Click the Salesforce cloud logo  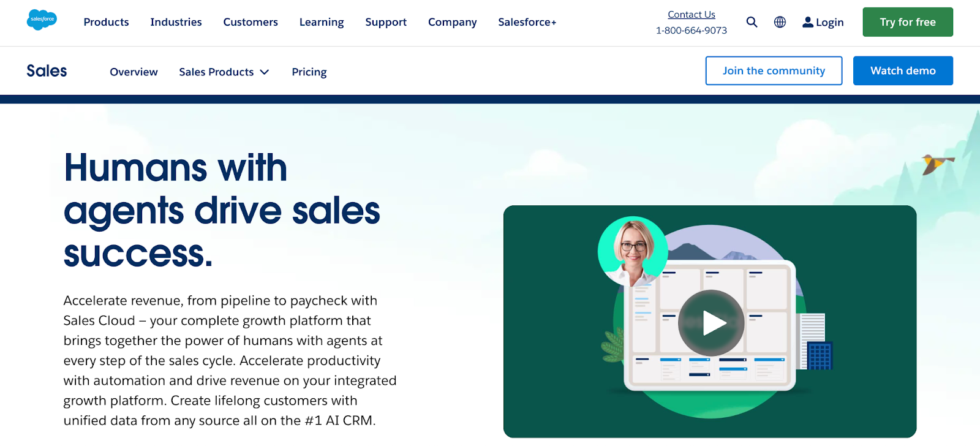pos(42,20)
